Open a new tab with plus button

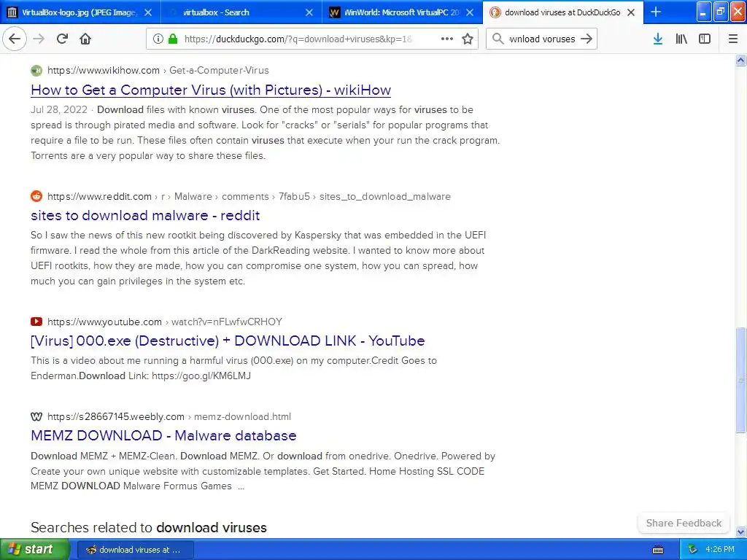[x=656, y=12]
